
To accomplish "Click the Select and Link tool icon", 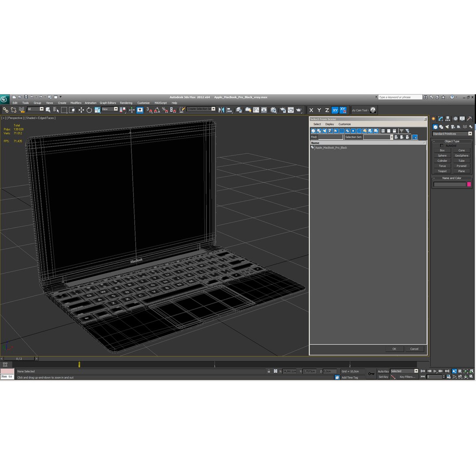I will point(5,110).
